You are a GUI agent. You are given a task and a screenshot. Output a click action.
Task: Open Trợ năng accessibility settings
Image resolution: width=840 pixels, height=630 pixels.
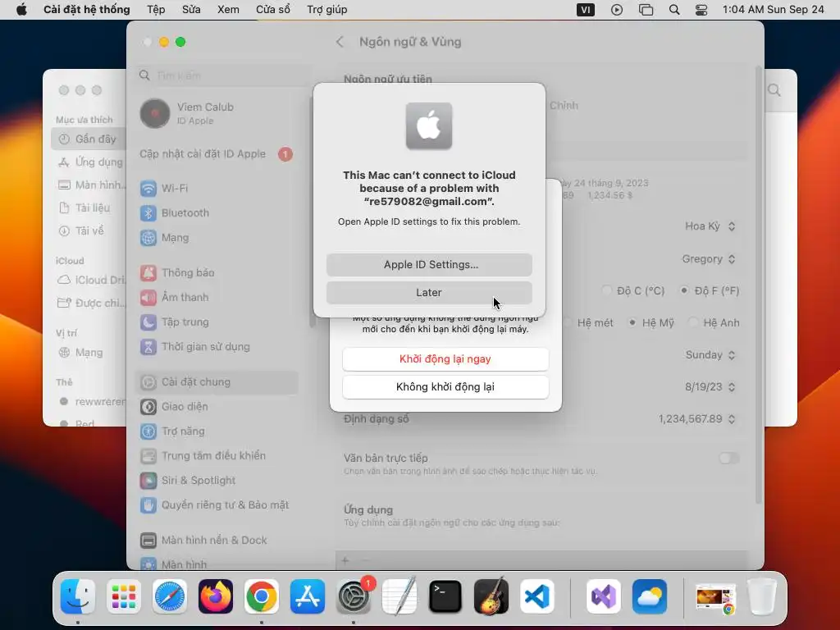pyautogui.click(x=217, y=431)
